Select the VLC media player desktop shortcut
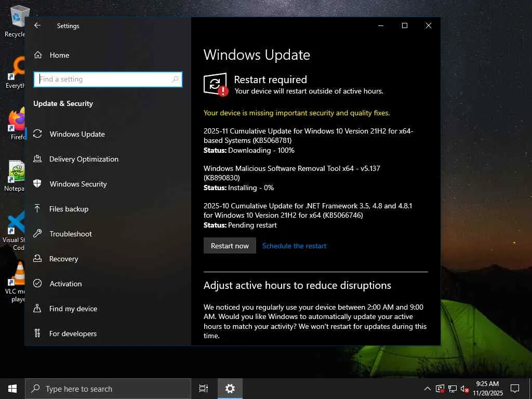The width and height of the screenshot is (532, 399). click(14, 282)
